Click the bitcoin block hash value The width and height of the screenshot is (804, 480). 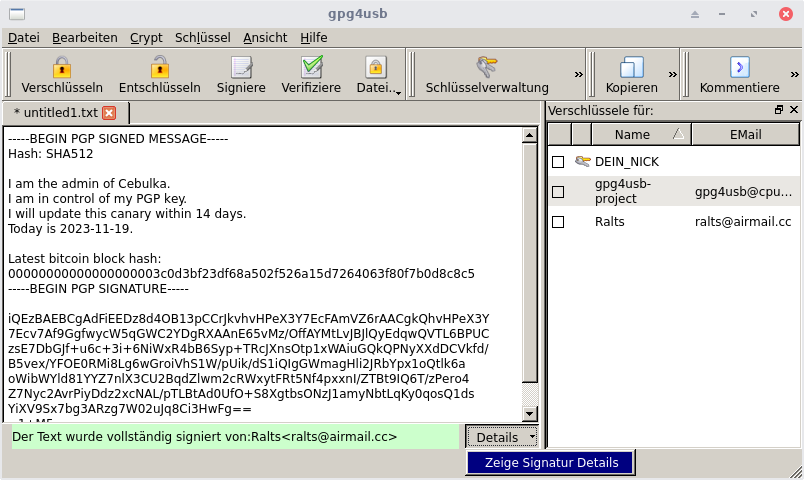pyautogui.click(x=241, y=274)
